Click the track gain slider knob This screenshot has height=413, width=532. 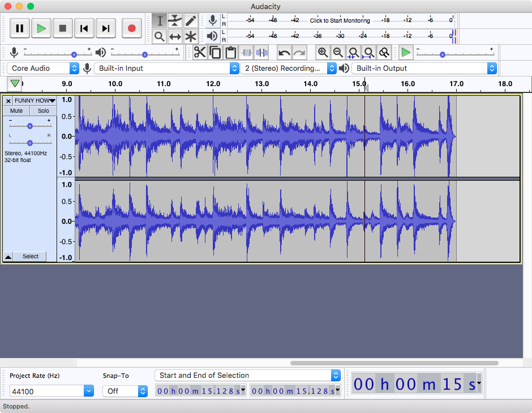30,126
